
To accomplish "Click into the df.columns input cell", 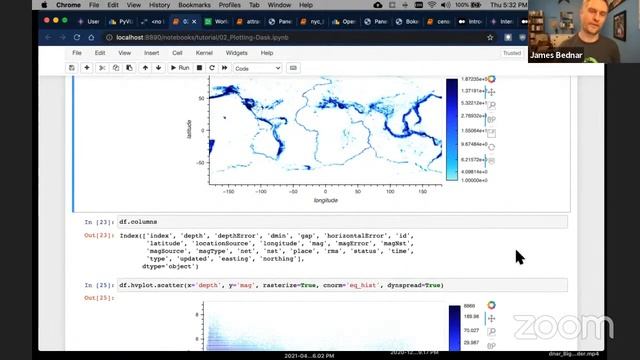I will (342, 222).
